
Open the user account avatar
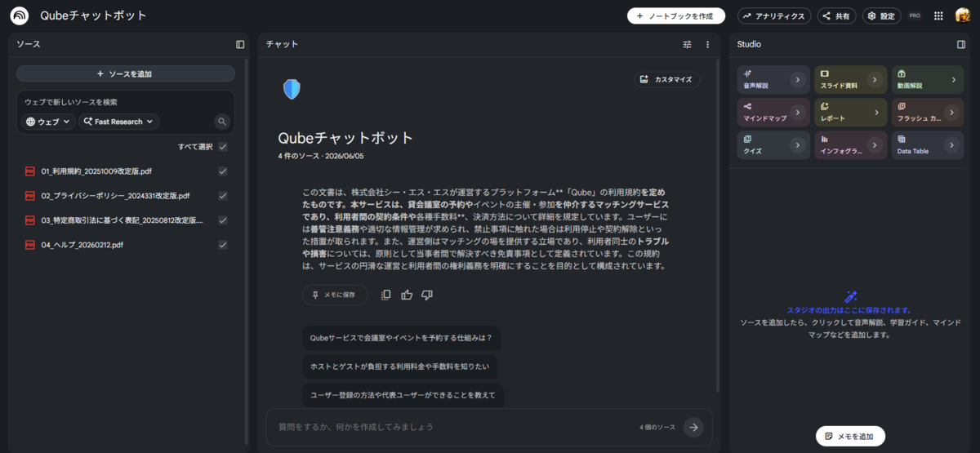click(963, 16)
